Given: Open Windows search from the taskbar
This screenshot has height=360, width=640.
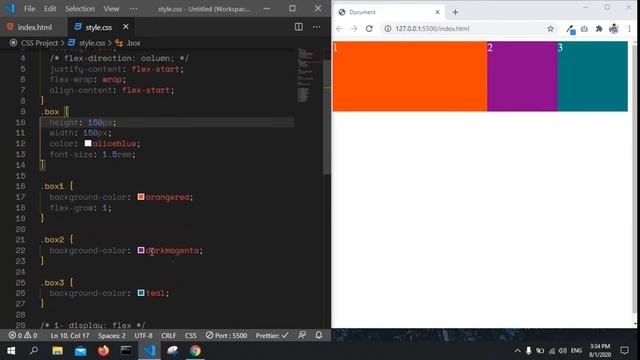Looking at the screenshot, I should click(34, 351).
